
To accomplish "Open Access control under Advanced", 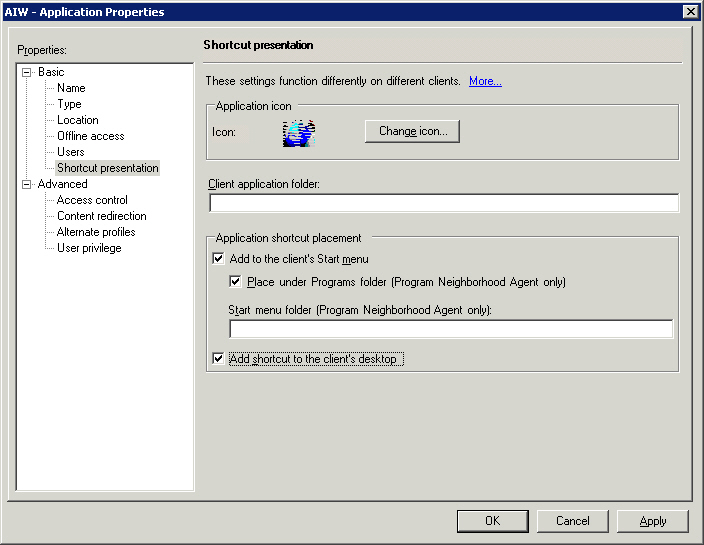I will (92, 200).
